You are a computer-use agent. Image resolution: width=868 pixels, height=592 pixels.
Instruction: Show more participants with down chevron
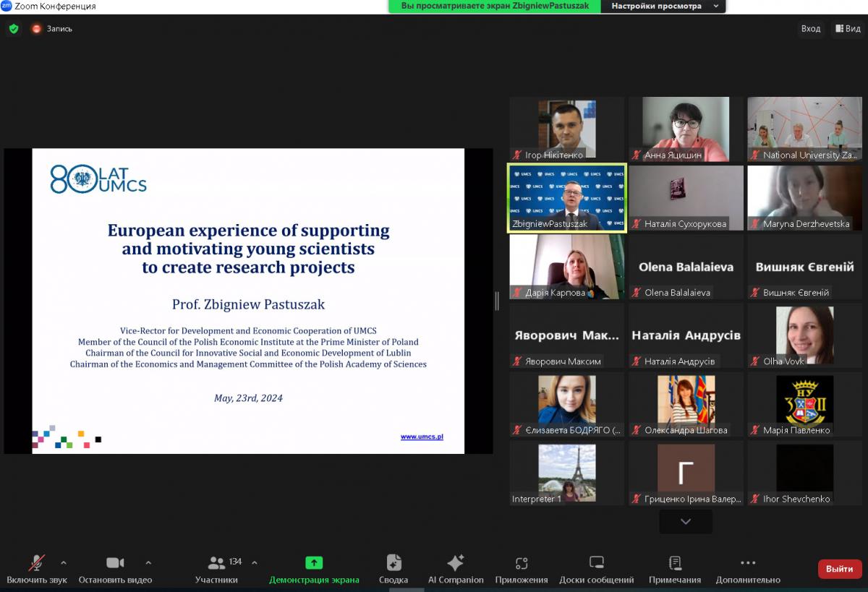pos(686,521)
